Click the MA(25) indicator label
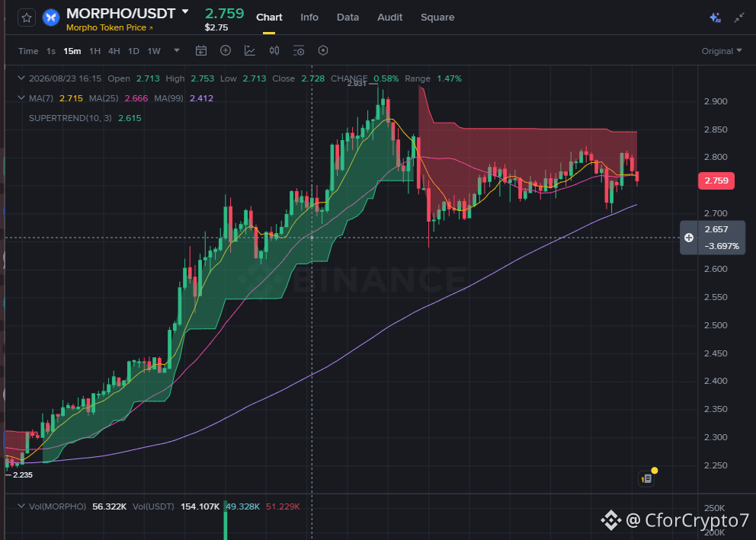The width and height of the screenshot is (756, 540). coord(104,98)
